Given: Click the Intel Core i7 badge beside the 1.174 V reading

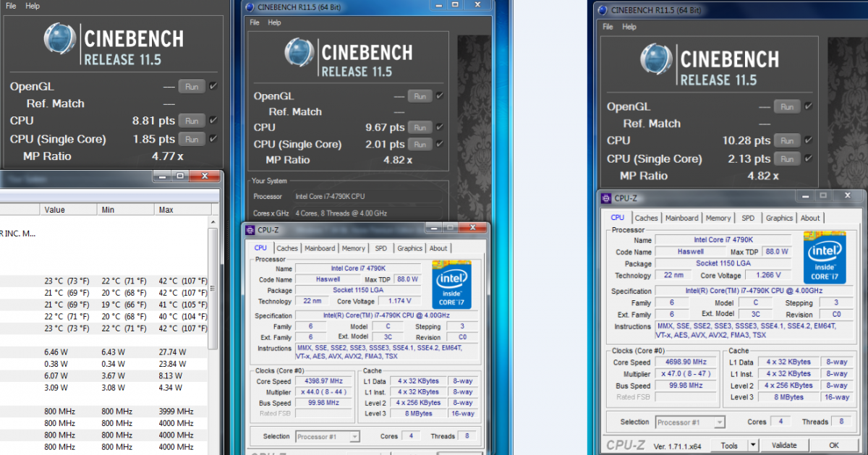Looking at the screenshot, I should tap(452, 284).
